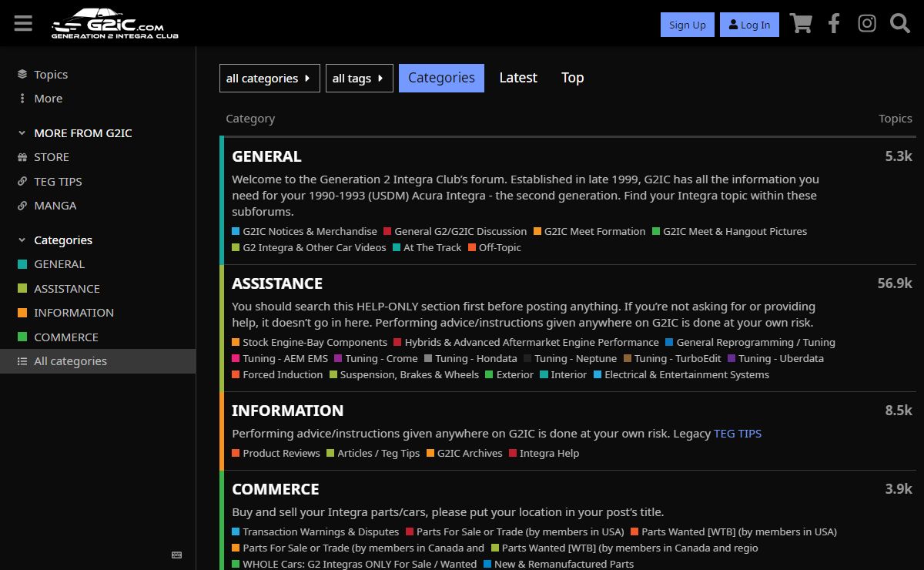Open General G2/G2IC Discussion subcategory

pyautogui.click(x=455, y=231)
